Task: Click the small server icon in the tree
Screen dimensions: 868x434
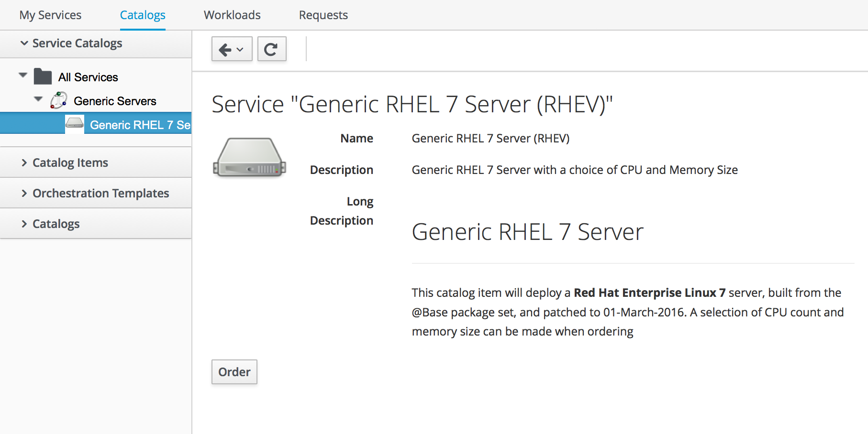Action: 75,124
